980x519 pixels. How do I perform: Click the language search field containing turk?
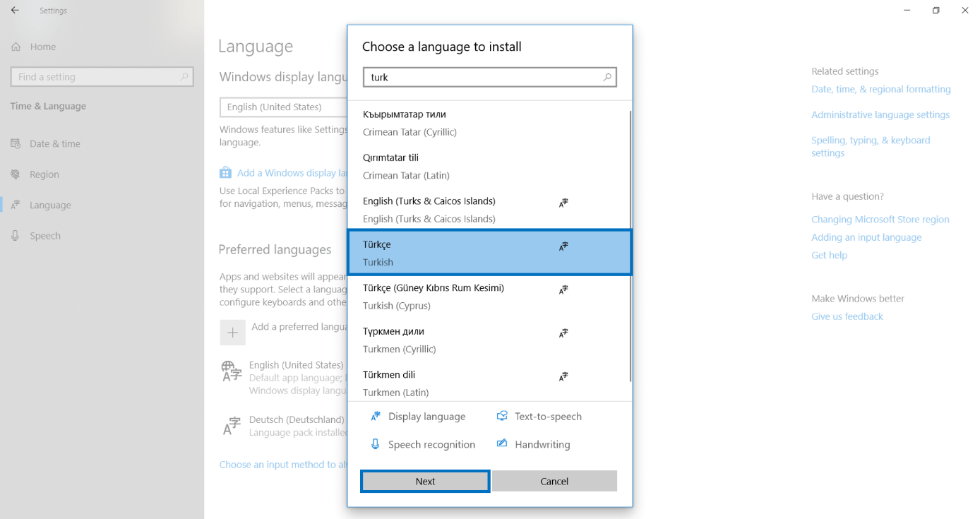point(490,77)
